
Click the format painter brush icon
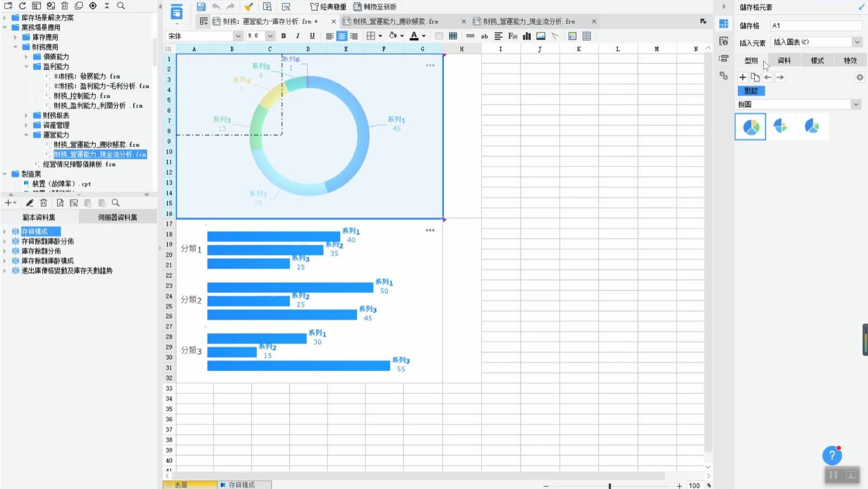point(248,7)
